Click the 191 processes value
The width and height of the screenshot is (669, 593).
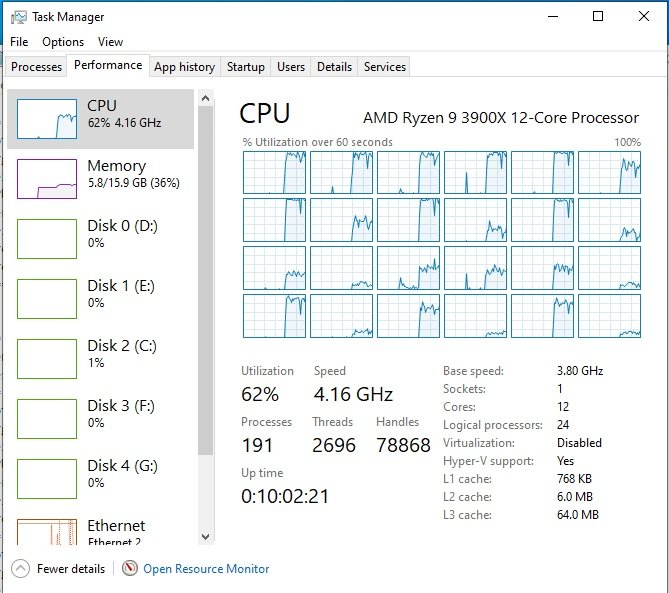point(257,445)
